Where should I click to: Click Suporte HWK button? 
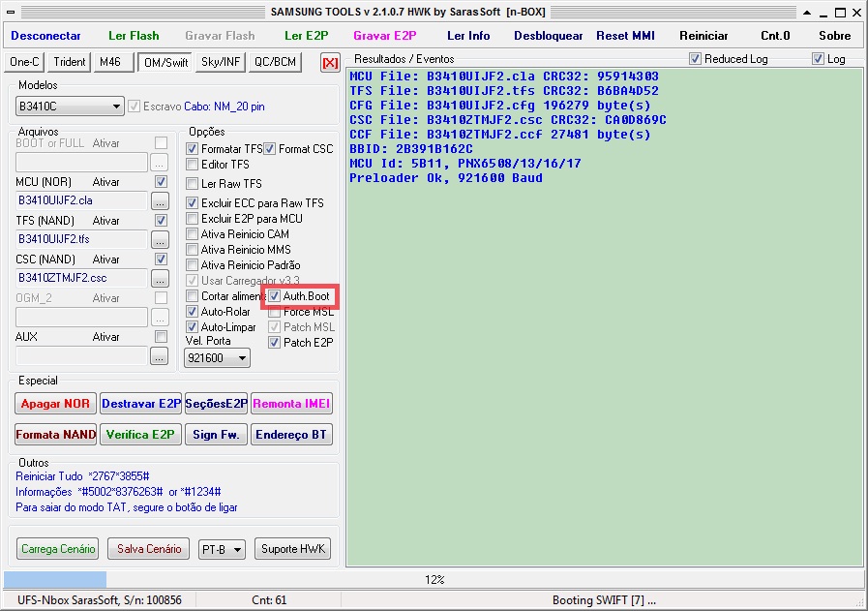(293, 549)
